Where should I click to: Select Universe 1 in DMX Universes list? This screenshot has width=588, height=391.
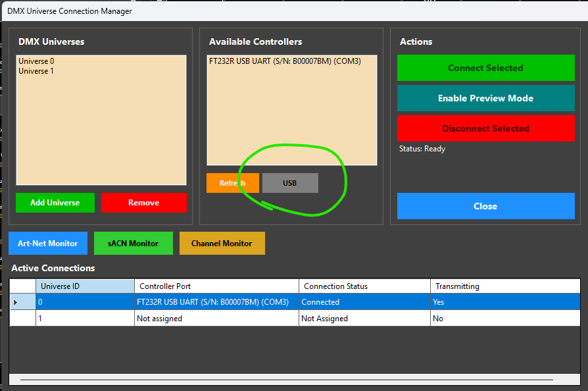click(x=36, y=71)
